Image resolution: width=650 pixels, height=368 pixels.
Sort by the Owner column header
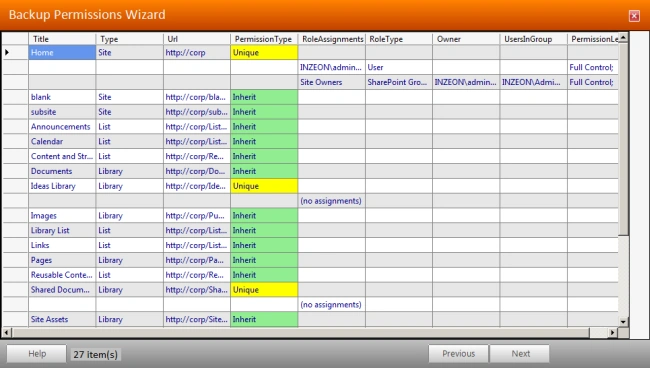pyautogui.click(x=466, y=39)
